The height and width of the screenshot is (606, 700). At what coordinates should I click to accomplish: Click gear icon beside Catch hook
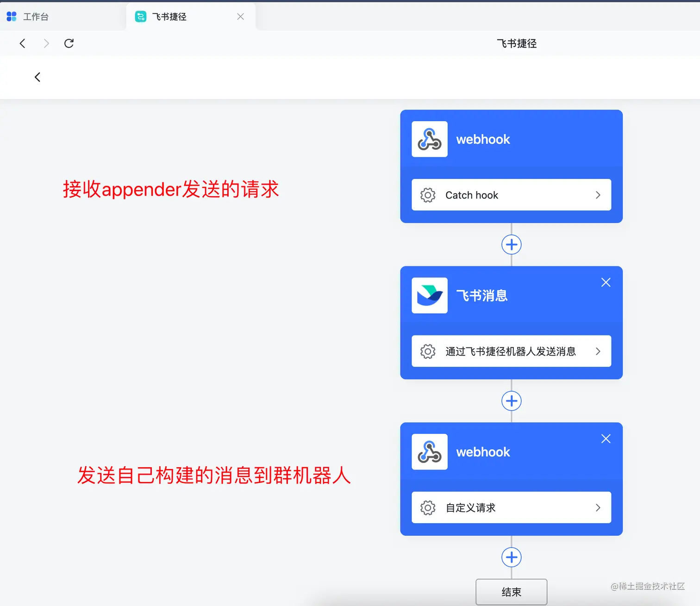[428, 195]
